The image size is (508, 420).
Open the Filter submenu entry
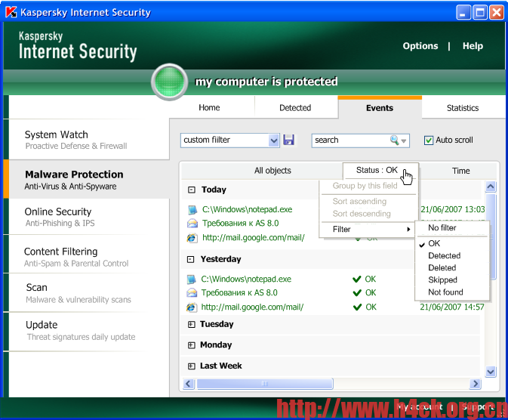tap(368, 230)
